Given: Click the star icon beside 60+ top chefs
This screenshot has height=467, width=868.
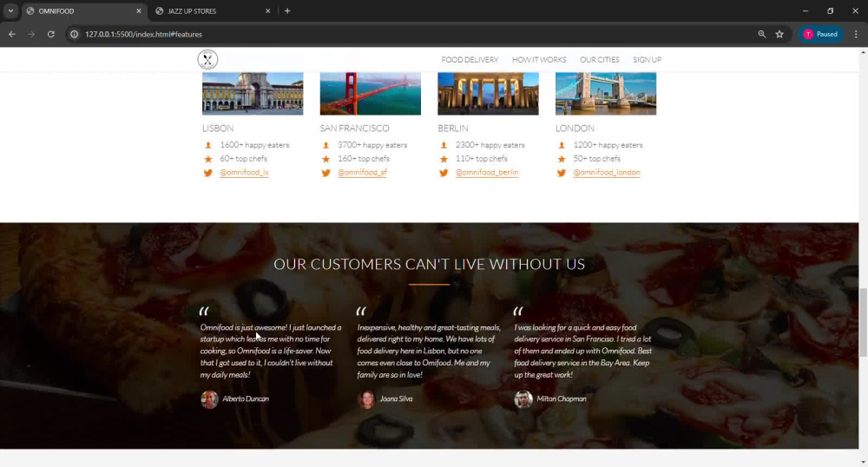Looking at the screenshot, I should [x=208, y=159].
